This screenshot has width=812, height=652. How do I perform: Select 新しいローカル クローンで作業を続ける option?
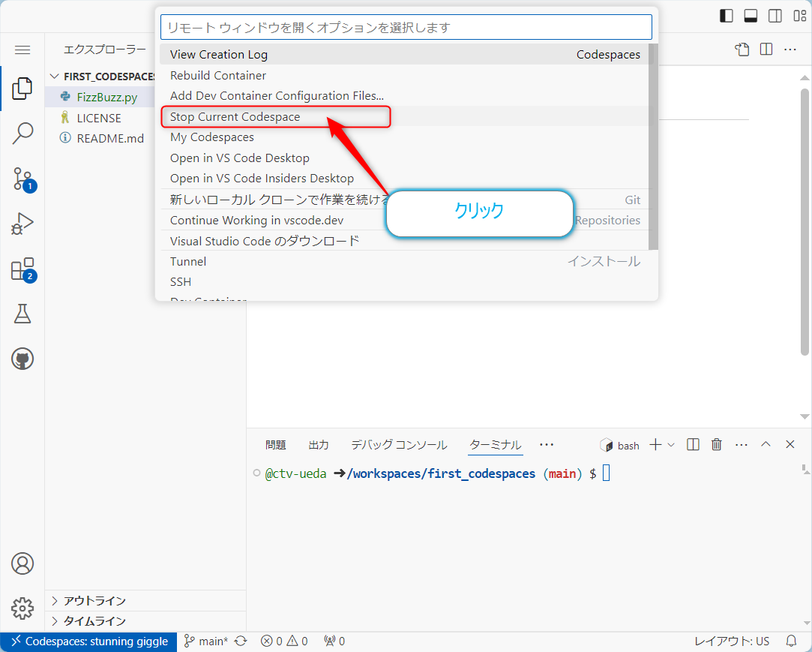tap(404, 200)
